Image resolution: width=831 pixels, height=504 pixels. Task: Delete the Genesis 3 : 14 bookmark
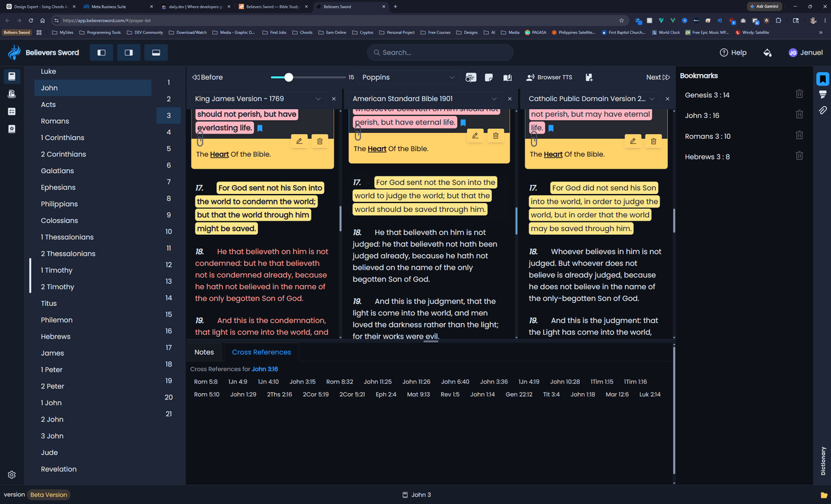coord(799,95)
